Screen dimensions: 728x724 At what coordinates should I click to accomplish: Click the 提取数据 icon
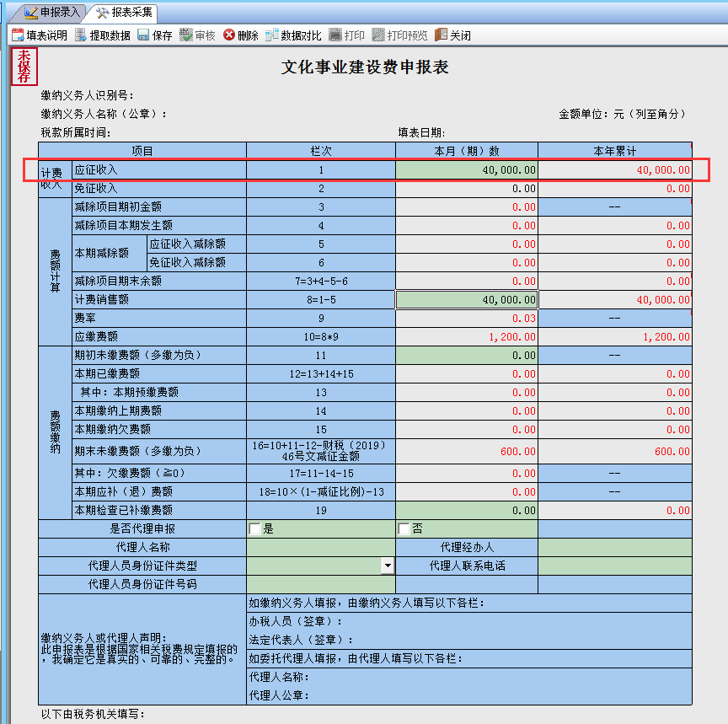click(x=81, y=35)
